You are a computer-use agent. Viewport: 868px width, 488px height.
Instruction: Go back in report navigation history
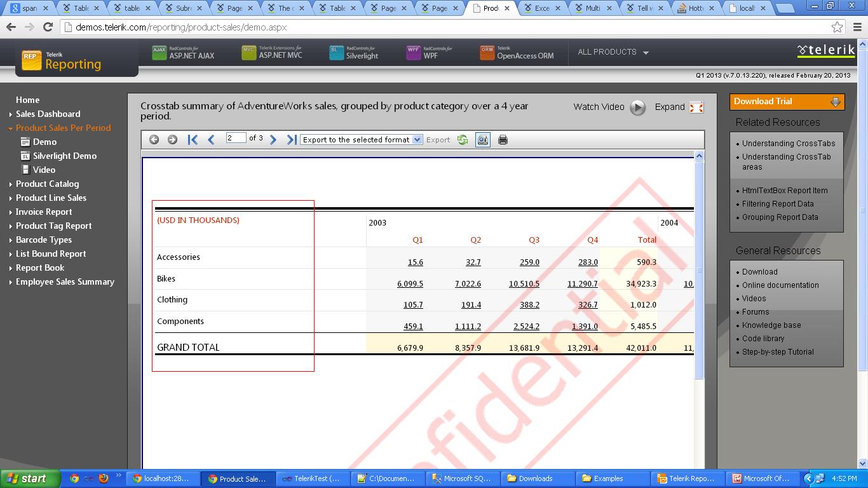tap(154, 140)
